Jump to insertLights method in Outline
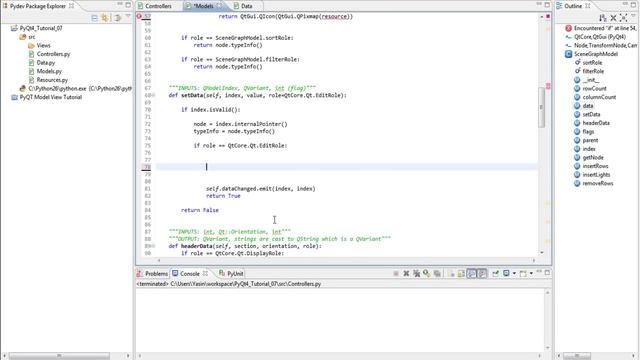The image size is (640, 360). [596, 175]
